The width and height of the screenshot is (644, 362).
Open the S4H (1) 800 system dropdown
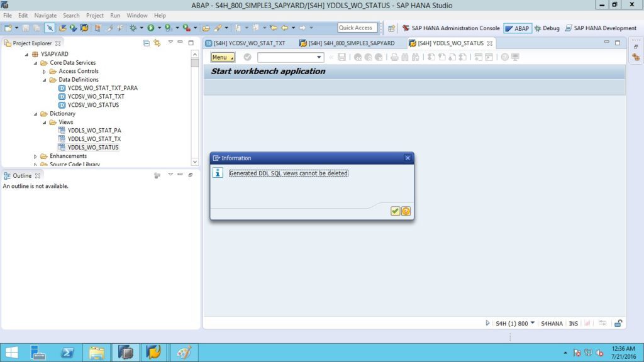pos(533,323)
